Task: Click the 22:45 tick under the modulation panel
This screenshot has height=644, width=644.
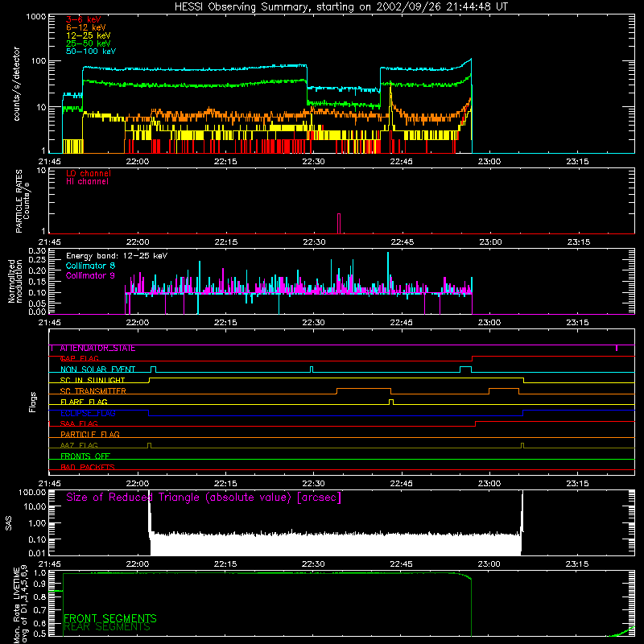Action: click(402, 323)
